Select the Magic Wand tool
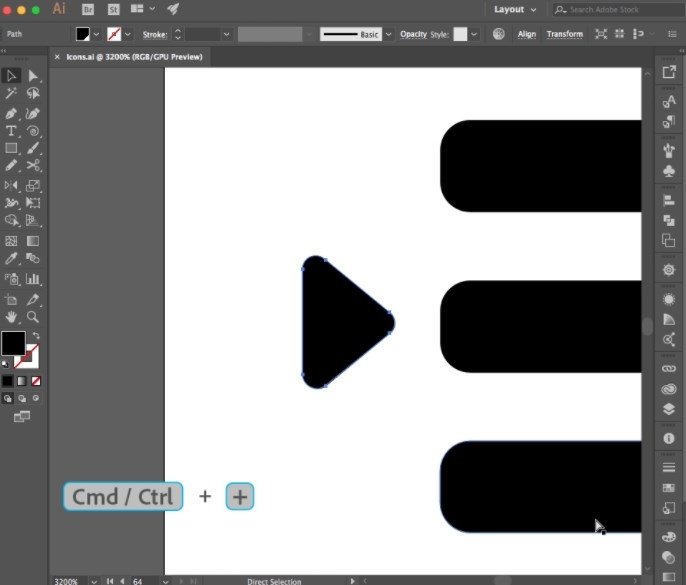 click(x=11, y=93)
